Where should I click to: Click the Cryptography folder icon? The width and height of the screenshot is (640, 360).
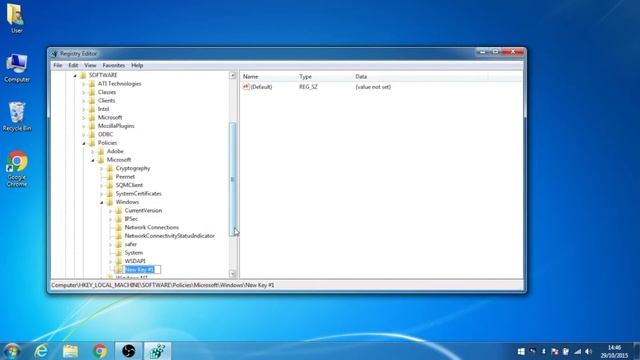tap(110, 168)
